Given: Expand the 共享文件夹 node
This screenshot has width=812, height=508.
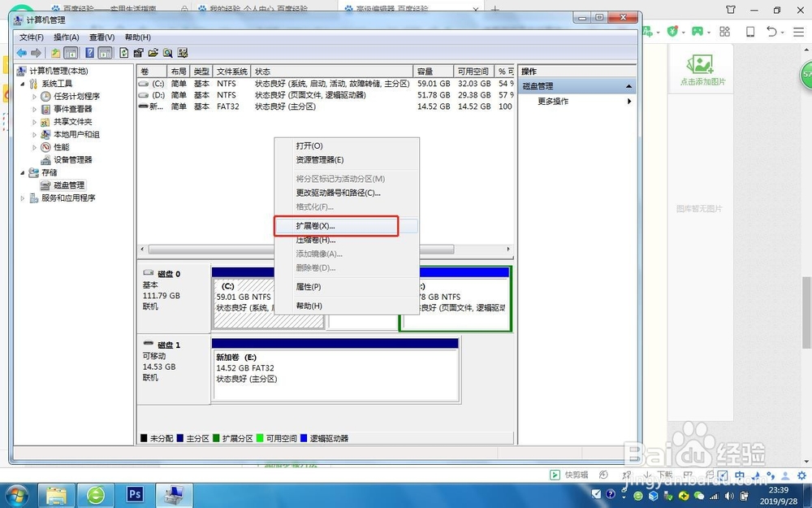Looking at the screenshot, I should pos(35,122).
